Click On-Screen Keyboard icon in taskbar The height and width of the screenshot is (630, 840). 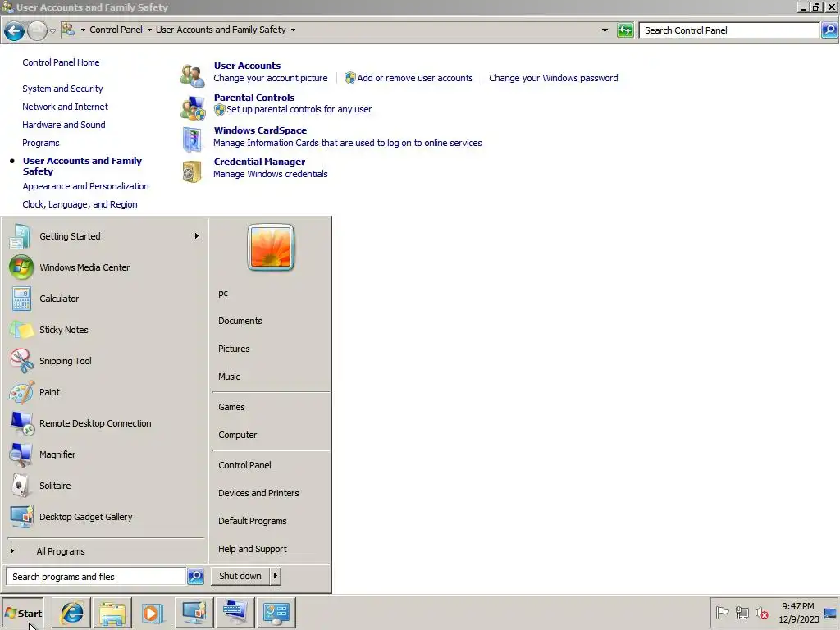(x=235, y=613)
